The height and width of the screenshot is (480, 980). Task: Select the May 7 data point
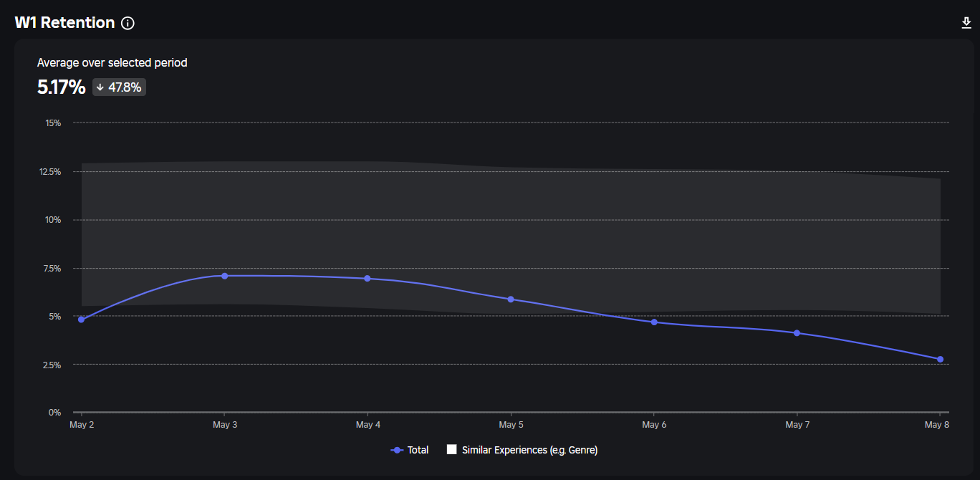[797, 333]
